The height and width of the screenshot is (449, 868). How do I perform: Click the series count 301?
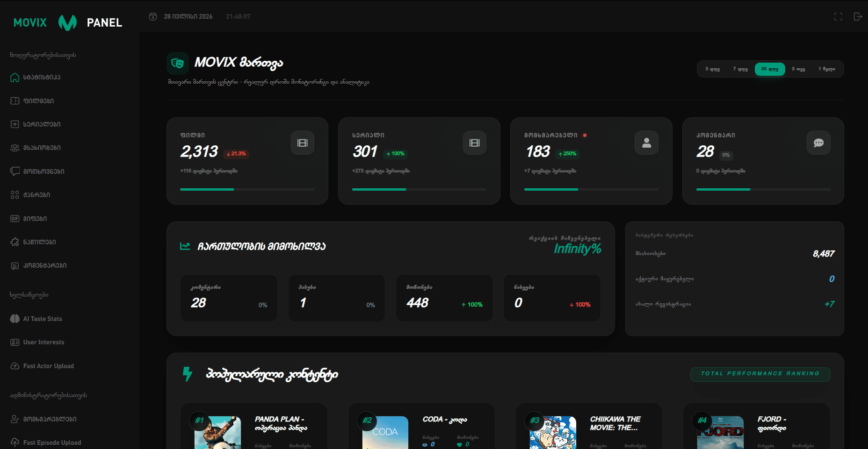pyautogui.click(x=365, y=151)
